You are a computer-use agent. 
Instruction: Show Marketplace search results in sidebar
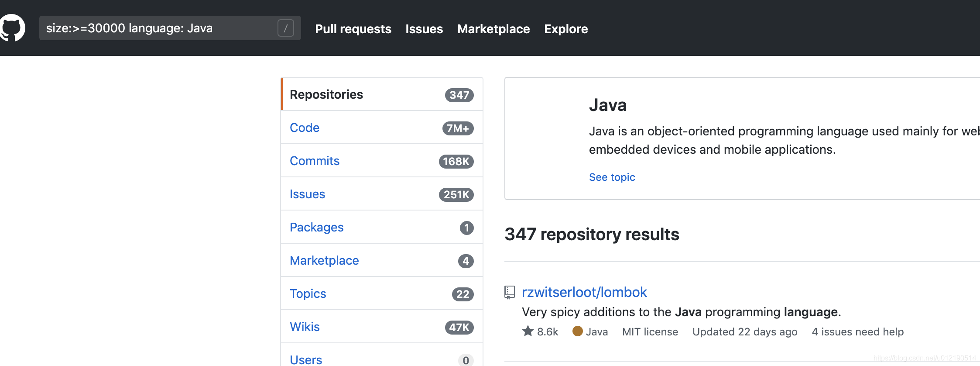pyautogui.click(x=382, y=260)
